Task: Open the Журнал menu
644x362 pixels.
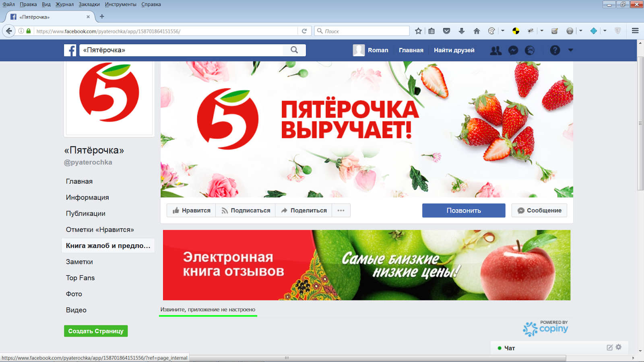Action: click(64, 4)
